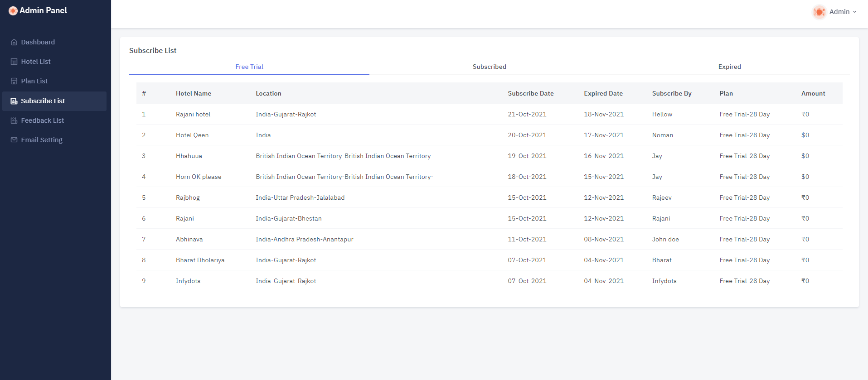The image size is (868, 380).
Task: Click the Admin username label
Action: click(x=839, y=12)
